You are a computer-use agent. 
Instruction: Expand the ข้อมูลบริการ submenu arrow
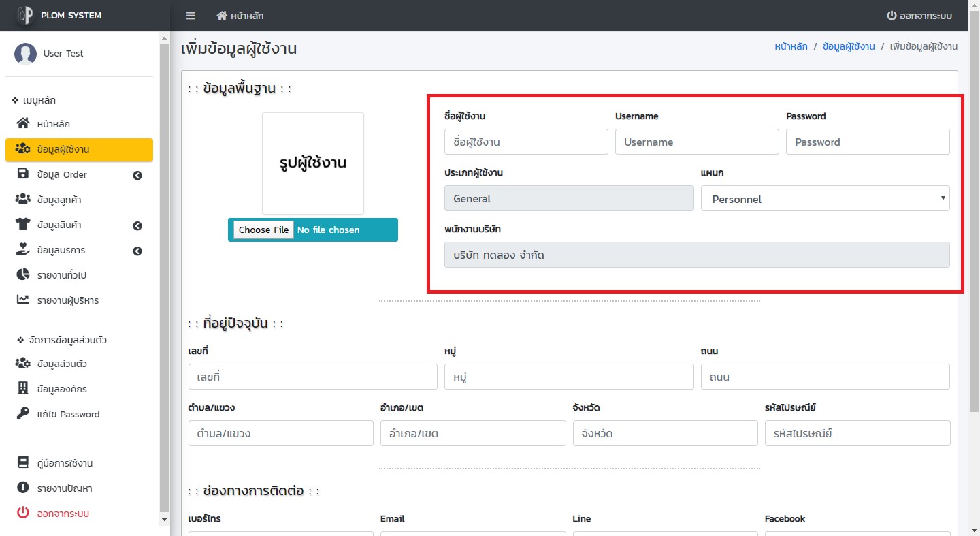point(137,251)
